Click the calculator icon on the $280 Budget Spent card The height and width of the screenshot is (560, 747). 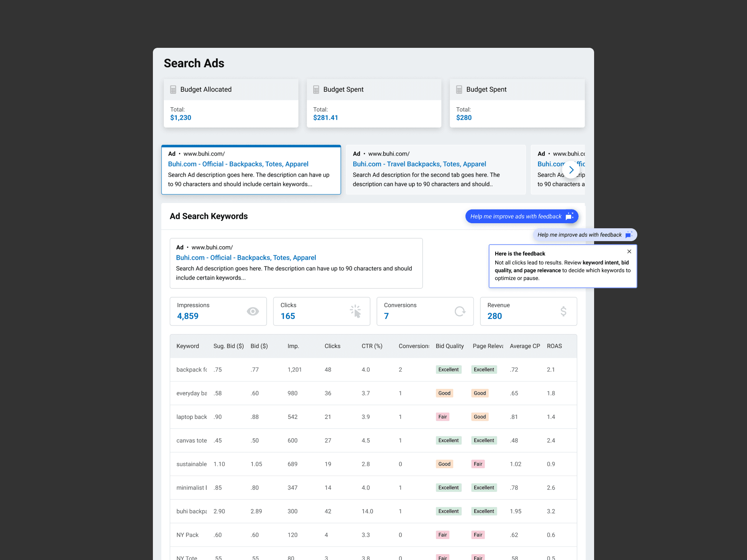click(459, 90)
